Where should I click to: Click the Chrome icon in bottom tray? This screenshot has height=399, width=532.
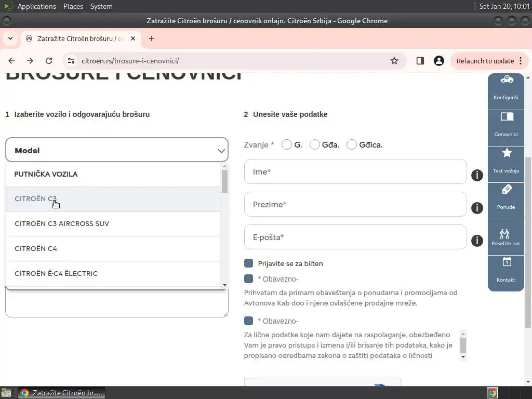tap(493, 393)
